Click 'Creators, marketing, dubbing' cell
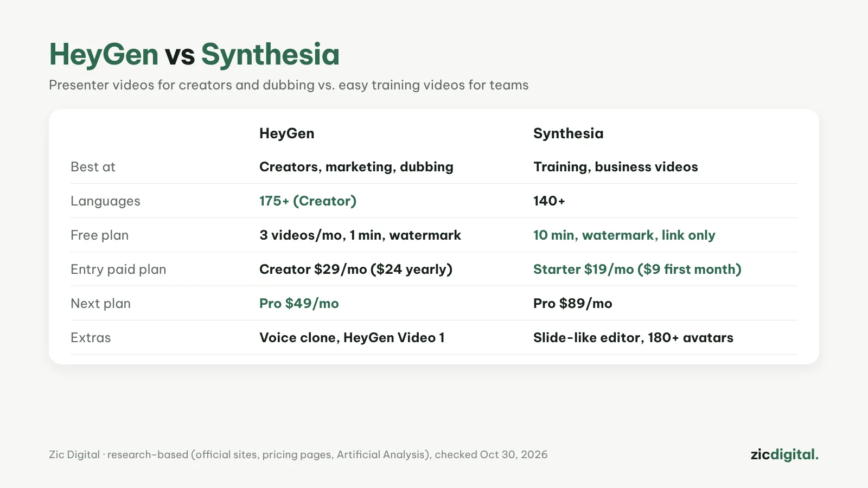 click(356, 167)
